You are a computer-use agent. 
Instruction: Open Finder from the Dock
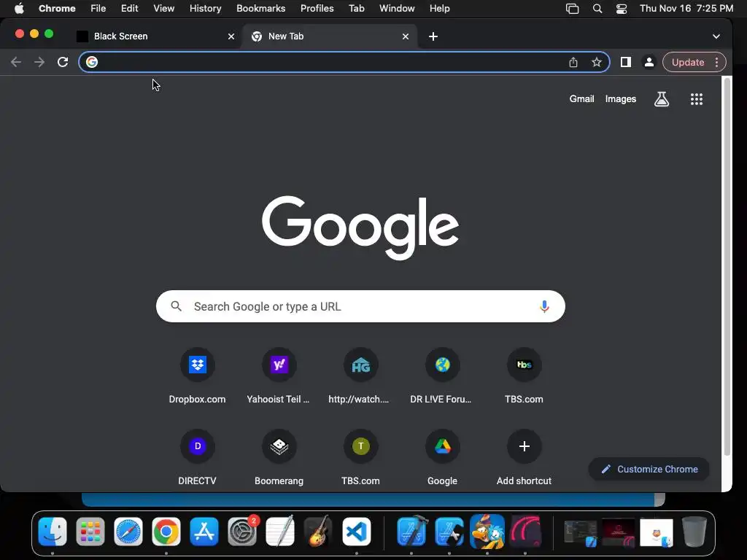(x=53, y=532)
